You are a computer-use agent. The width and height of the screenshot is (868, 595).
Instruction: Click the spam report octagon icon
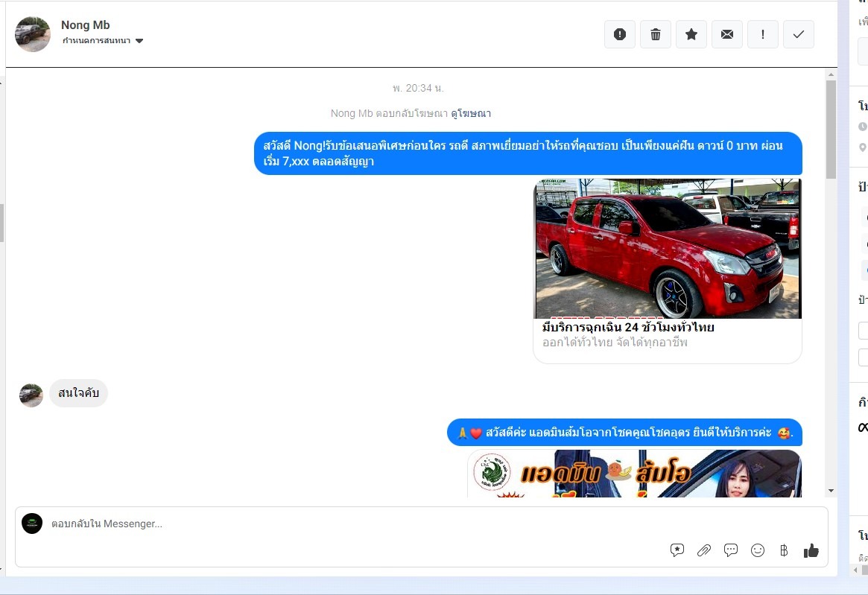[620, 34]
